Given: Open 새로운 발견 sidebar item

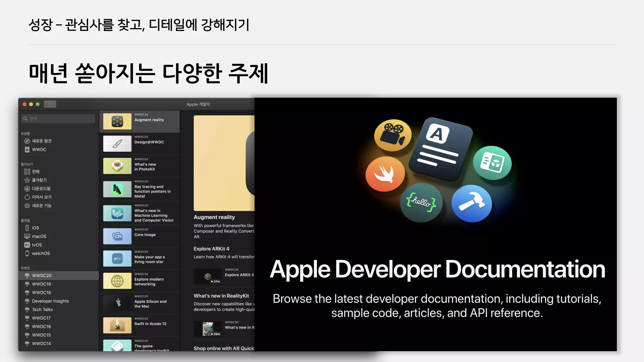Looking at the screenshot, I should pos(41,141).
